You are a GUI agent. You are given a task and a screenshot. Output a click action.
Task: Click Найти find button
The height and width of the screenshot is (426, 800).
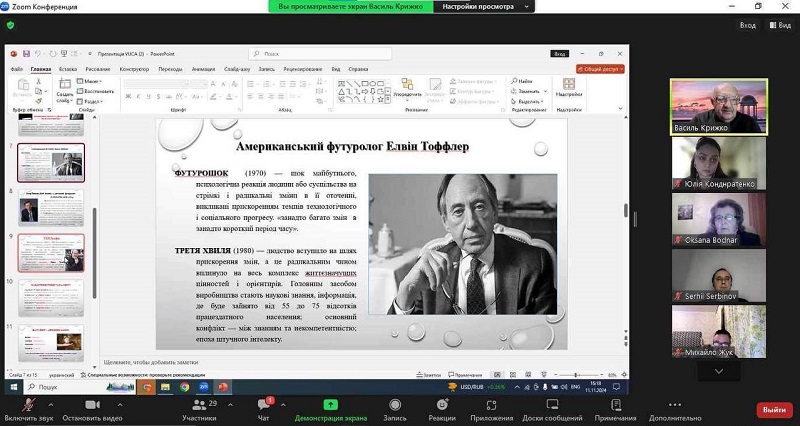click(522, 81)
